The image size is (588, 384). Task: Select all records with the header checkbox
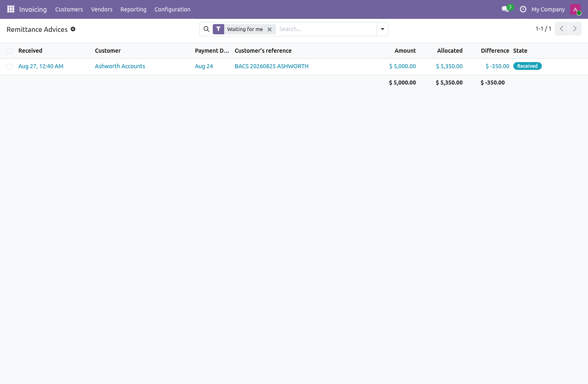(x=9, y=51)
